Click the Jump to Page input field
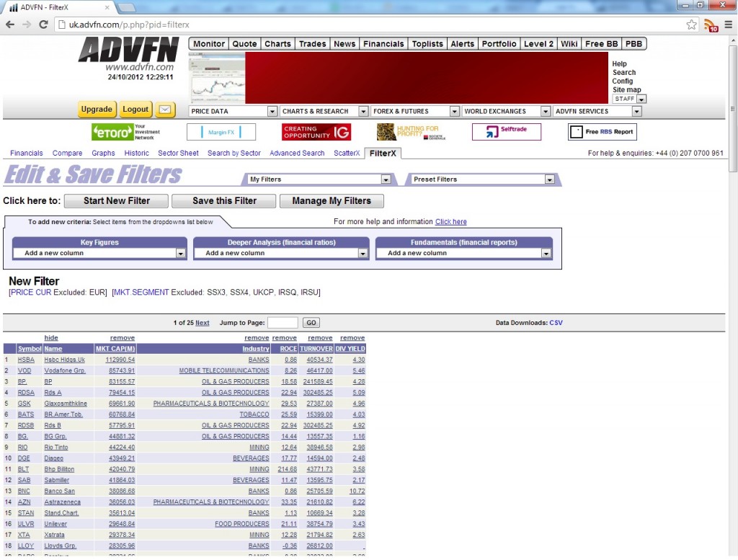Viewport: 738px width, 560px height. coord(283,323)
